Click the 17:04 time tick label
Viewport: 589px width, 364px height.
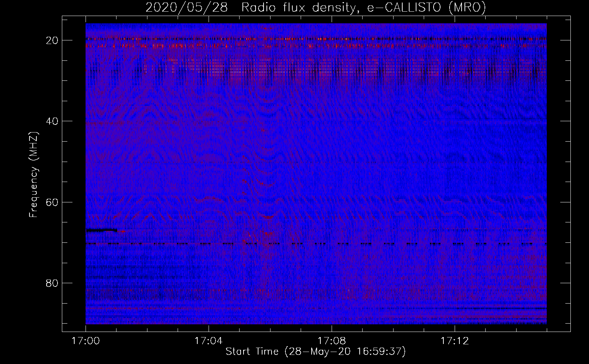(208, 341)
